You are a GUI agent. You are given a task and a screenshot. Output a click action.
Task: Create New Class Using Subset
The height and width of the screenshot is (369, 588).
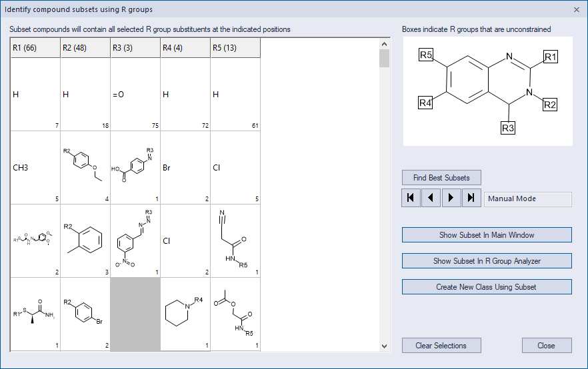pyautogui.click(x=487, y=287)
